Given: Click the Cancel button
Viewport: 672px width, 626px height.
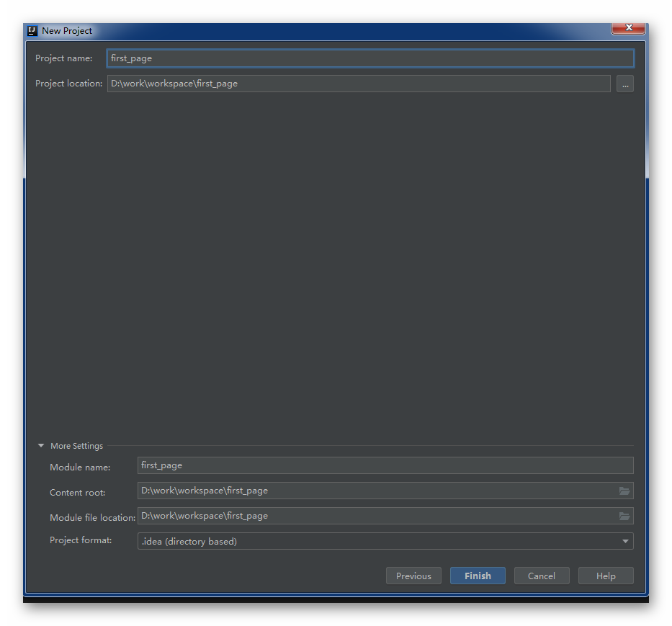Looking at the screenshot, I should (x=542, y=576).
